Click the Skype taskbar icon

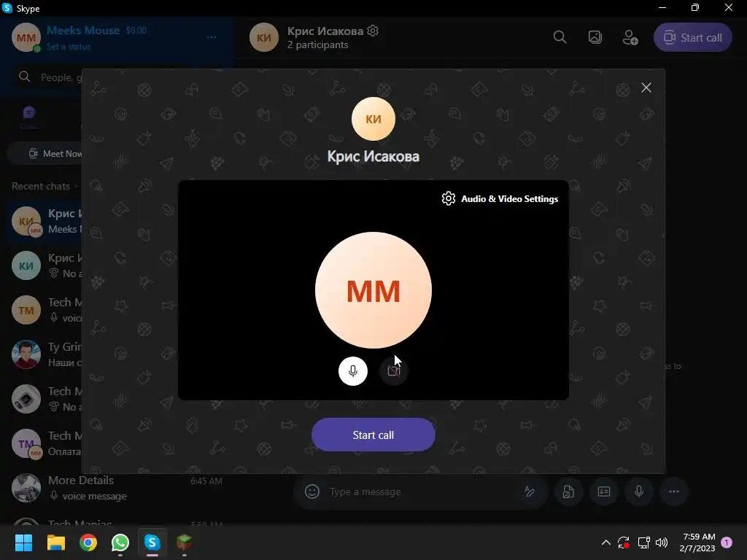click(152, 542)
